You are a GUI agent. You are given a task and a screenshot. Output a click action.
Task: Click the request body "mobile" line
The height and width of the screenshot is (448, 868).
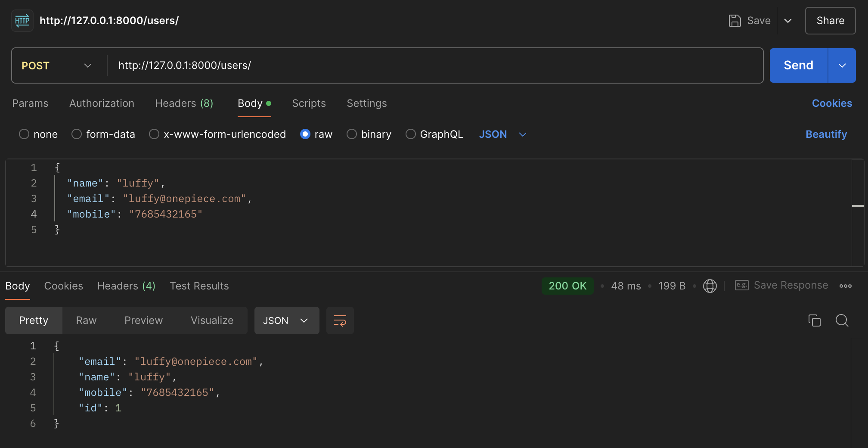(135, 214)
